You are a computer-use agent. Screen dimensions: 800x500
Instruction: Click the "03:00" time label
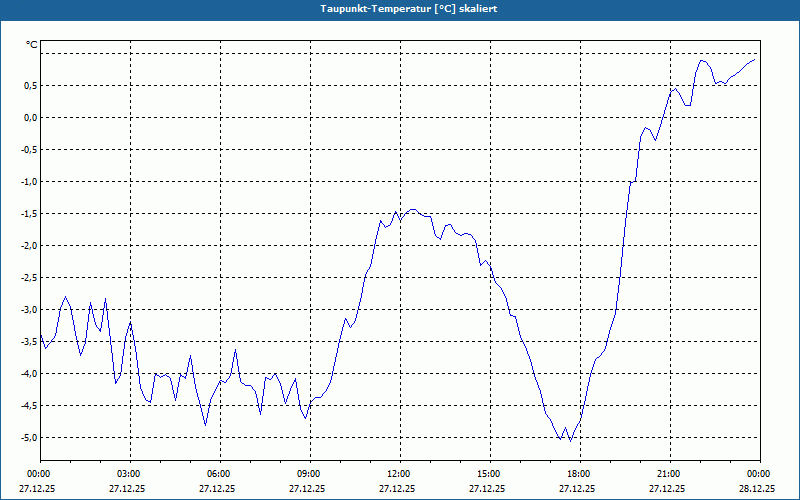[x=131, y=474]
